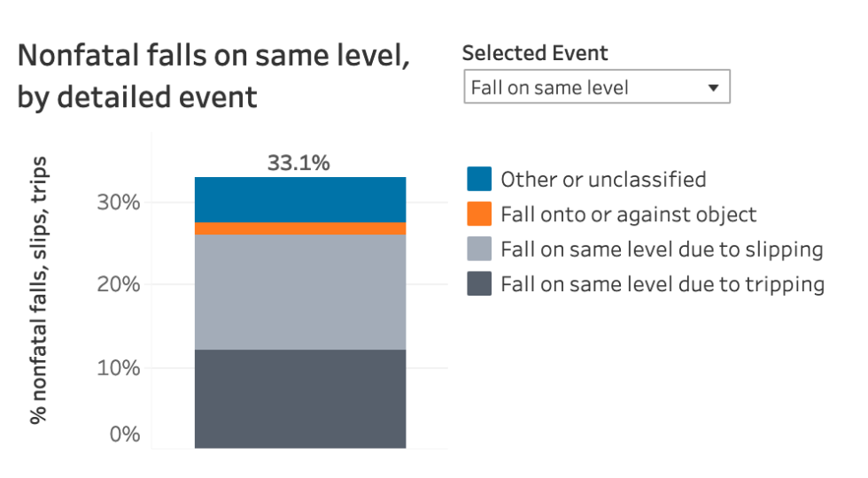Click the dropdown arrow beside Fall on same level
Screen dimensions: 868x478
click(712, 88)
